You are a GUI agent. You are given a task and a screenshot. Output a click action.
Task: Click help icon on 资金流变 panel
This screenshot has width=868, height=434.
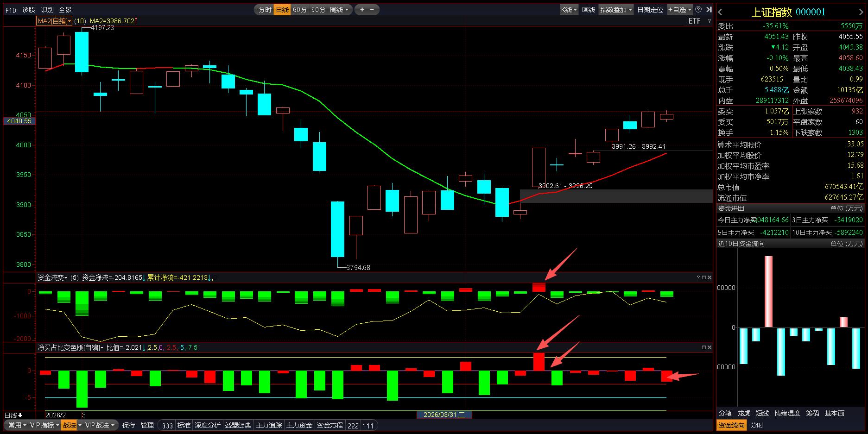pyautogui.click(x=698, y=277)
